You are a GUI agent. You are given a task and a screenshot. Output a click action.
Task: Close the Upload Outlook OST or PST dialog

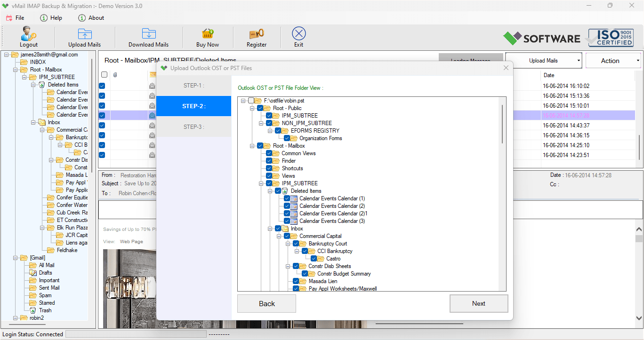pos(506,68)
